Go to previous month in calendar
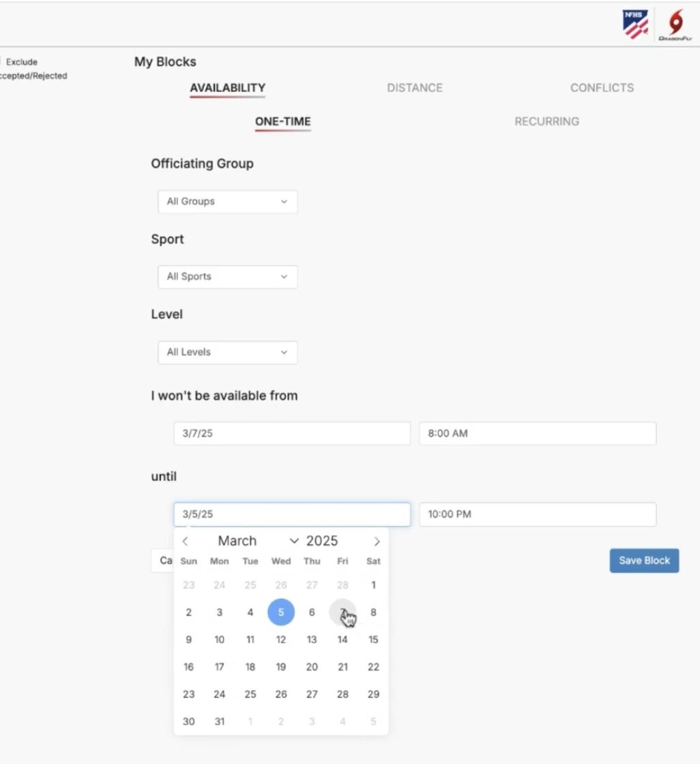 click(186, 542)
